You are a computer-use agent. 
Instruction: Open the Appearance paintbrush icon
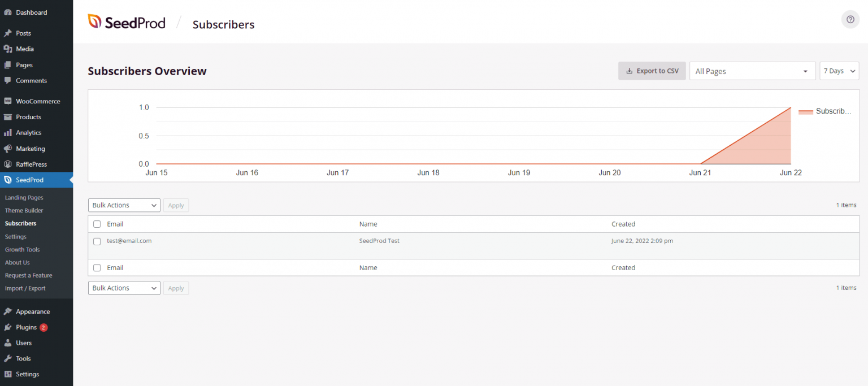(x=8, y=311)
